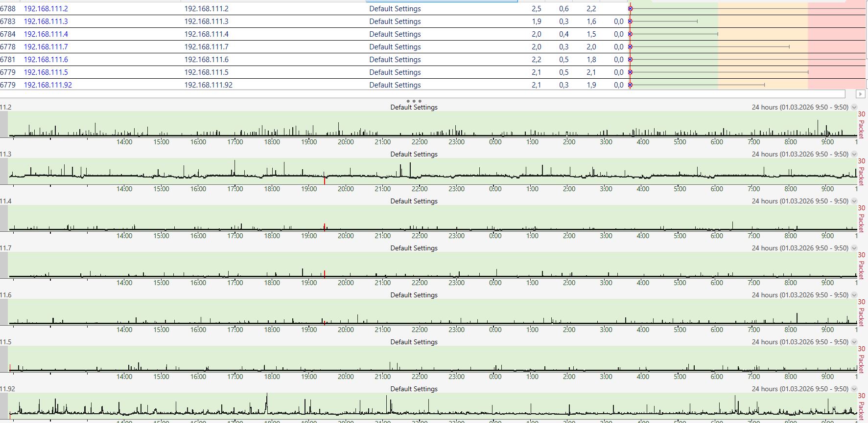Click the red packet loss marker on 11.3 timeline
Viewport: 868px width, 423px height.
pos(324,180)
